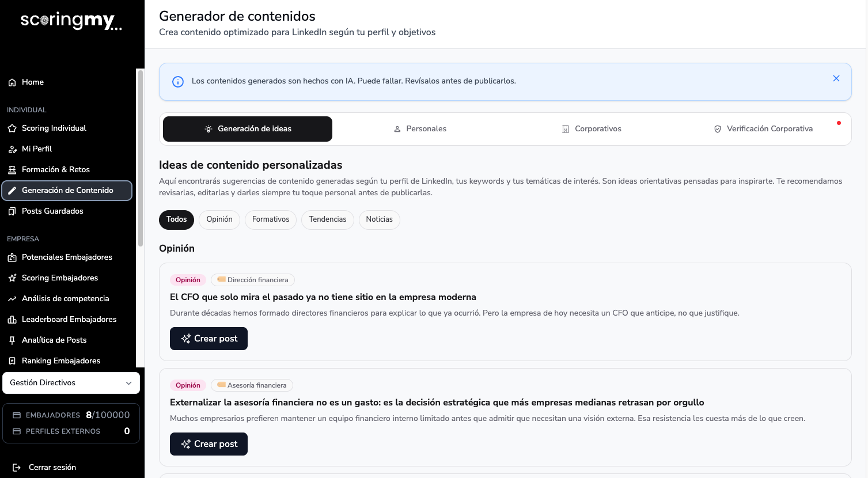The width and height of the screenshot is (868, 478).
Task: Click the Dirección financiera tag
Action: [253, 280]
